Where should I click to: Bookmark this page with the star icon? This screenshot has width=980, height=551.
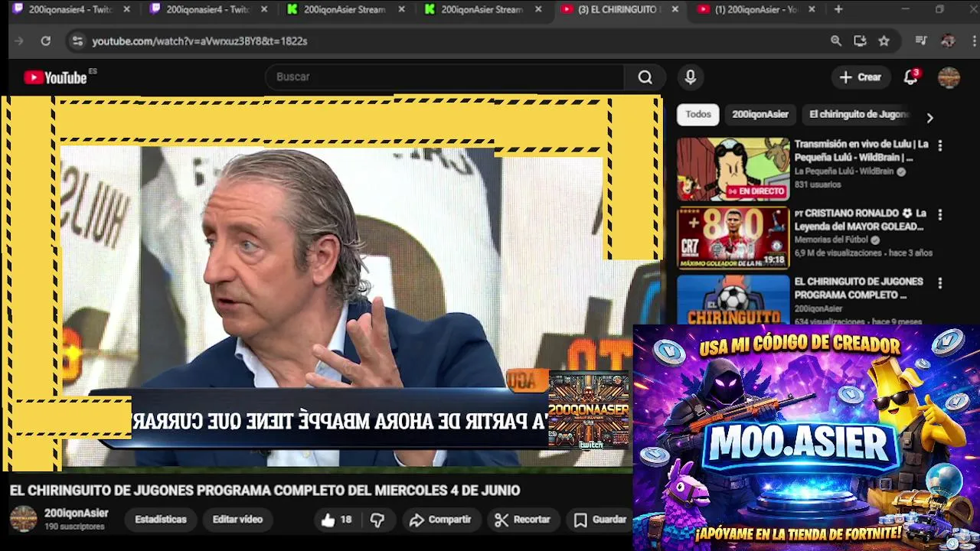(884, 41)
